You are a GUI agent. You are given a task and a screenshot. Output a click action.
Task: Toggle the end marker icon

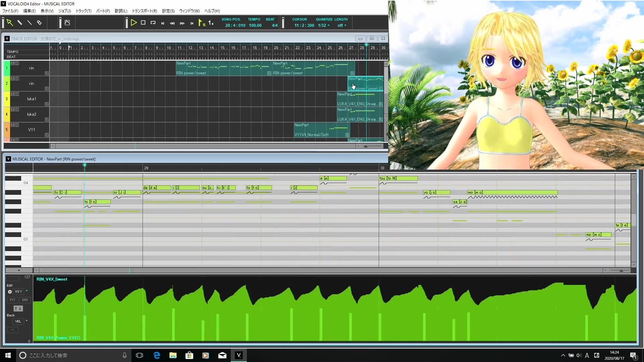[211, 23]
